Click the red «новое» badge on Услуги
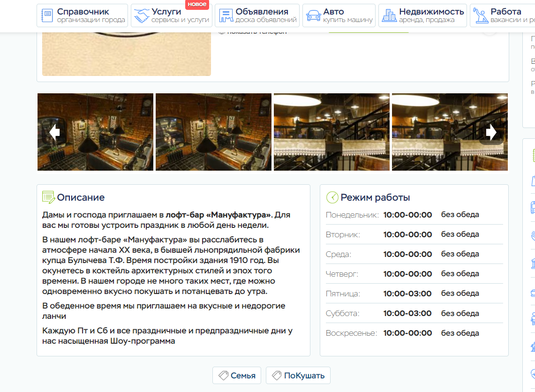535x392 pixels. click(197, 4)
